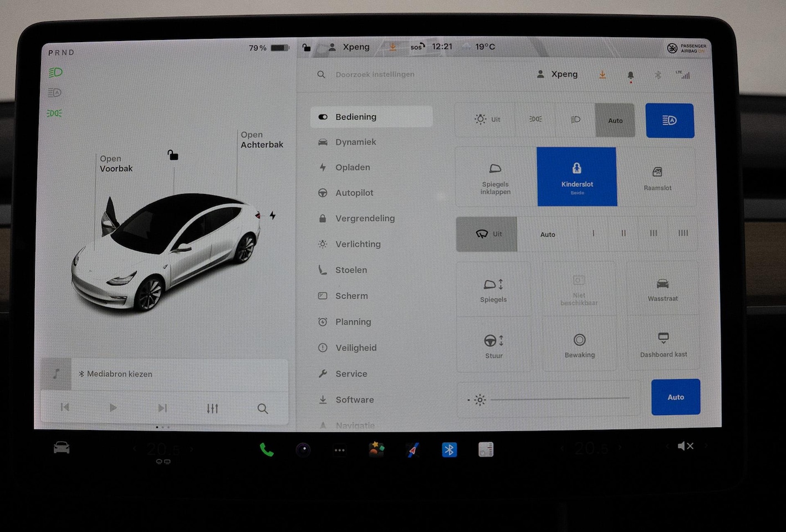The width and height of the screenshot is (786, 532).
Task: Open the three-dot app launcher
Action: (340, 450)
